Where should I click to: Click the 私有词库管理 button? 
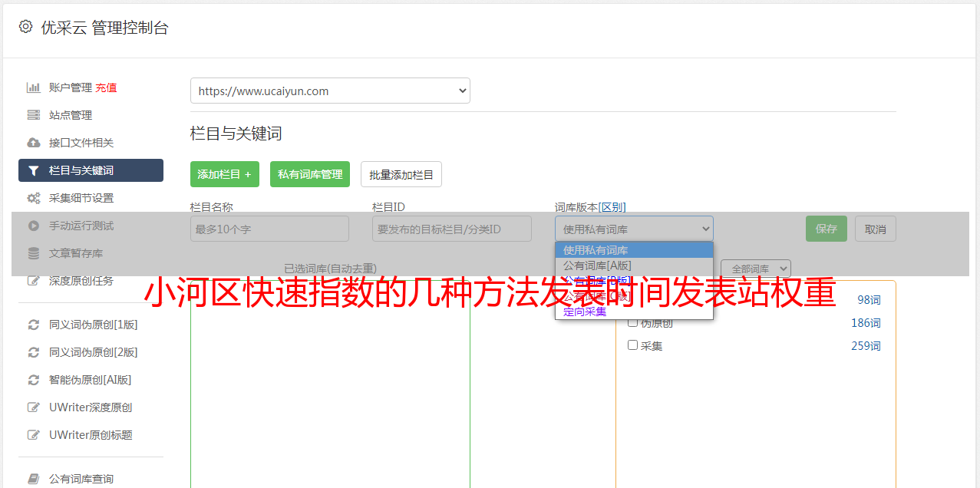[x=310, y=174]
